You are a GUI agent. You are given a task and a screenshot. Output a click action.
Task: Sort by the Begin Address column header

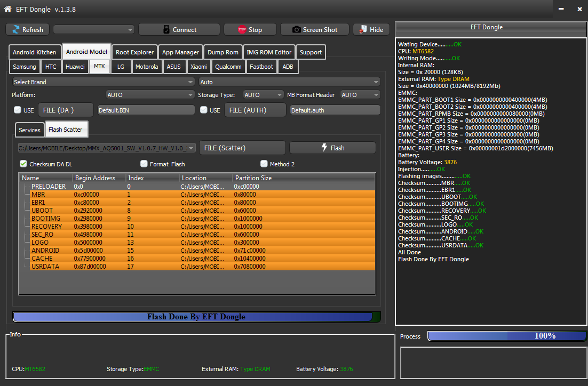[x=99, y=178]
